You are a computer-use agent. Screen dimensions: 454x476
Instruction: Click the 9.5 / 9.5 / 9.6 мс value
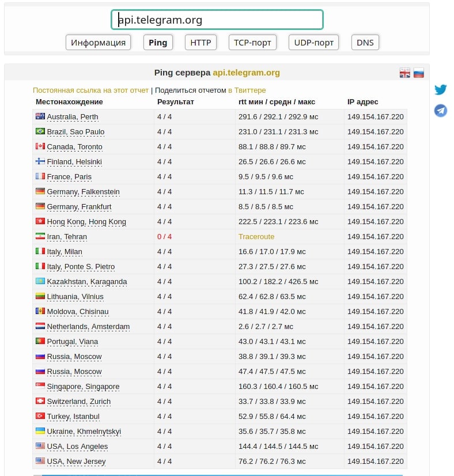pyautogui.click(x=266, y=177)
